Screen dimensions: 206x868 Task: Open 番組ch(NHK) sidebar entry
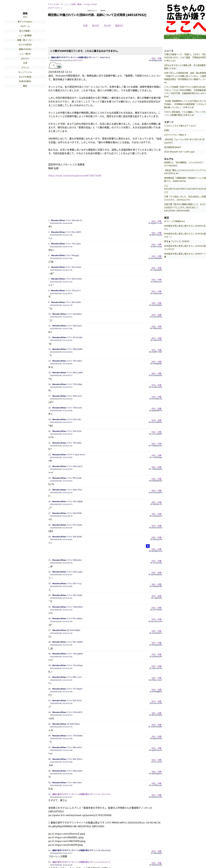click(25, 49)
